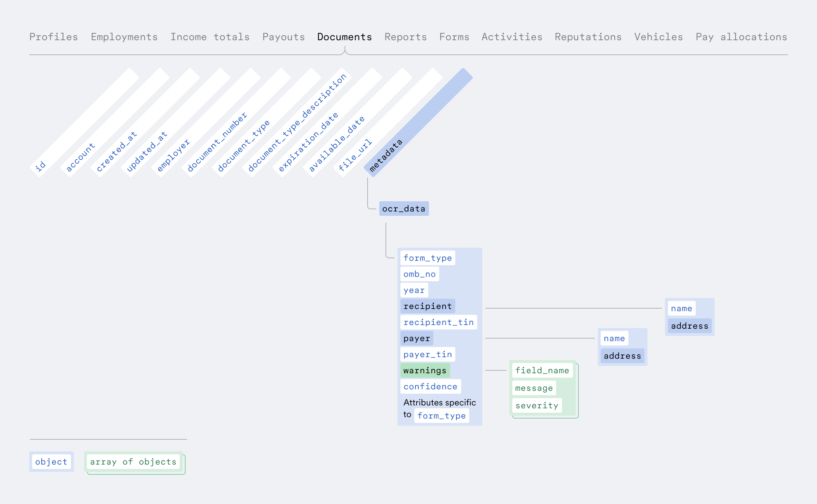Switch to the Profiles tab
Viewport: 817px width, 504px height.
(x=53, y=37)
